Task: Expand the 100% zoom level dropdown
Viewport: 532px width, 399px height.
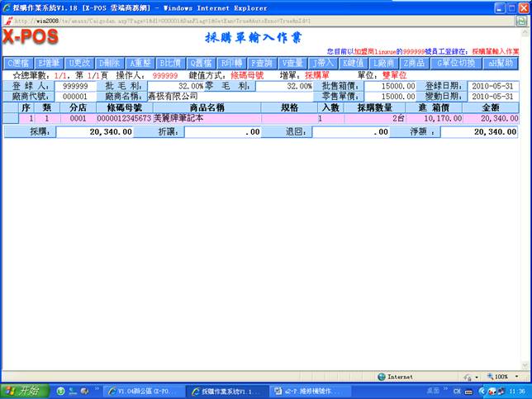Action: pos(506,376)
